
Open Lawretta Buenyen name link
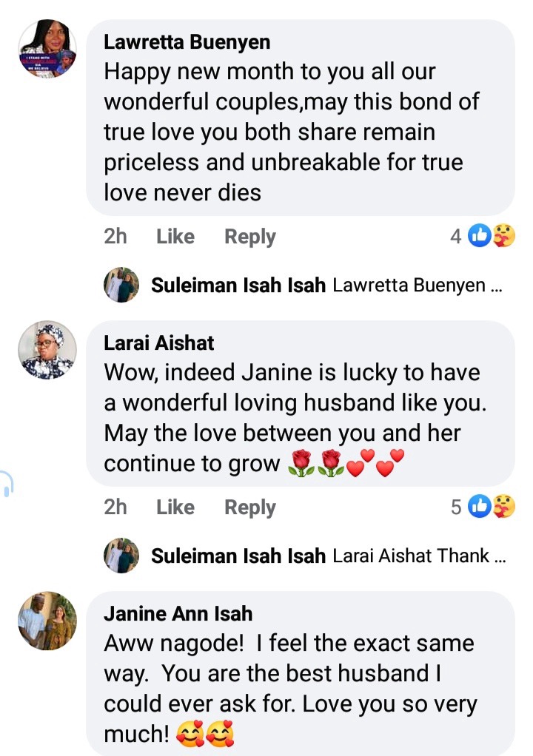(187, 42)
